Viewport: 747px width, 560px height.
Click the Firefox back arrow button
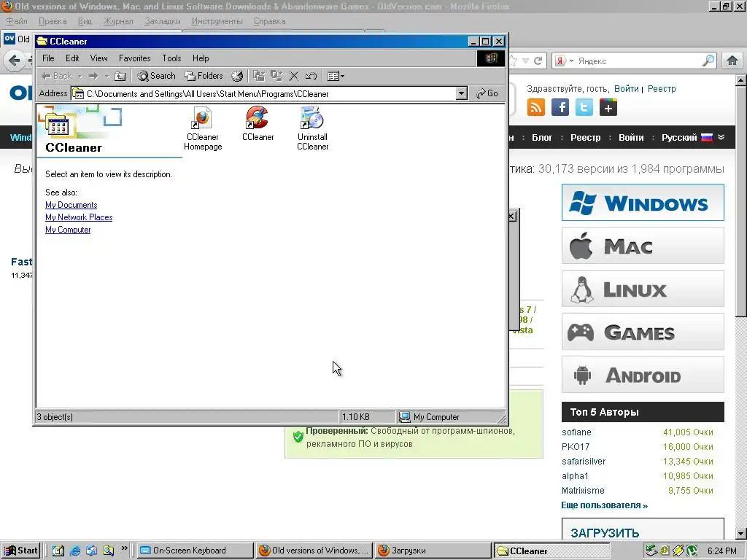click(x=15, y=61)
